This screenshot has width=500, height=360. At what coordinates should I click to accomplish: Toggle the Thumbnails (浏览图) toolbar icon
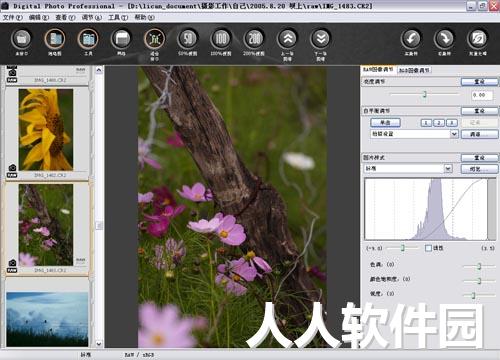[55, 39]
